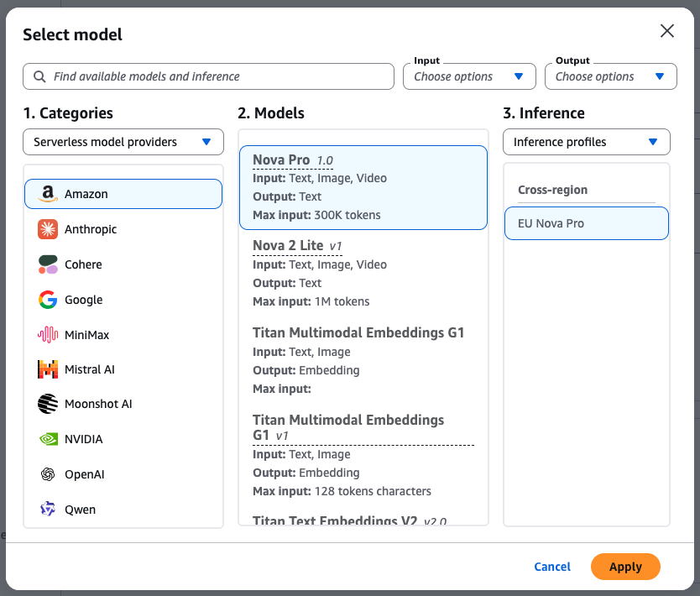The width and height of the screenshot is (700, 596).
Task: Select the Amazon provider logo
Action: coord(48,194)
